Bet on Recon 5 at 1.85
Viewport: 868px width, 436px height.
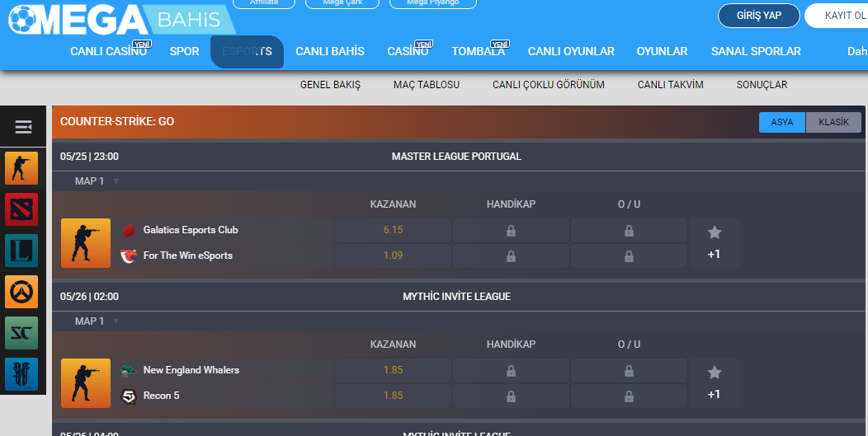click(x=393, y=396)
